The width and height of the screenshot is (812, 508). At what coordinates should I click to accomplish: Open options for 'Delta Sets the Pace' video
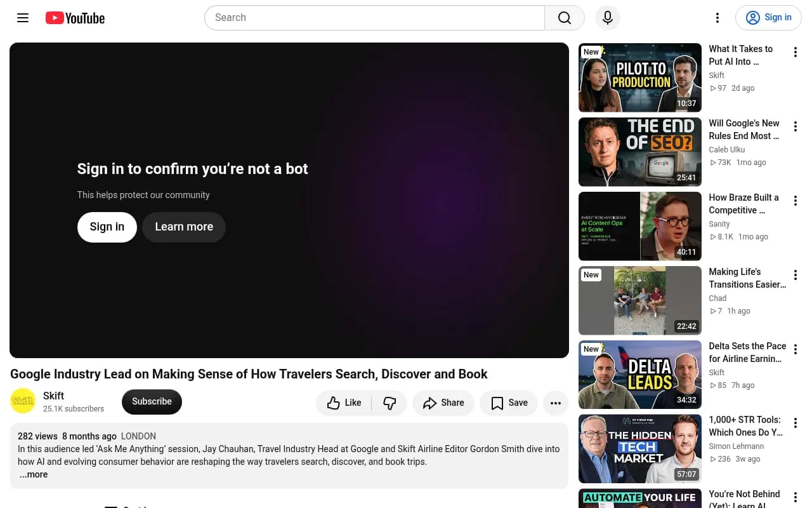(795, 349)
